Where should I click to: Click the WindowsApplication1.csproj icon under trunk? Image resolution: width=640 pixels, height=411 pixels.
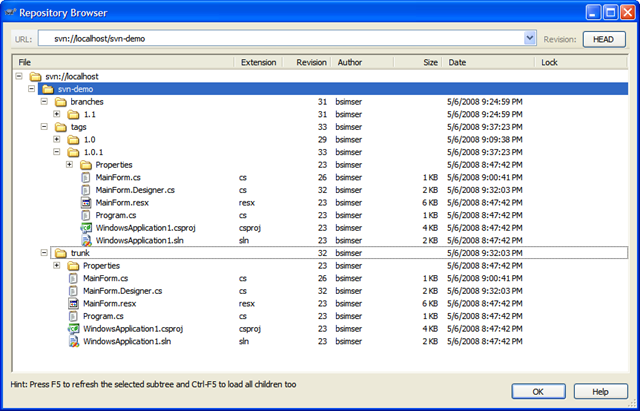click(x=73, y=329)
